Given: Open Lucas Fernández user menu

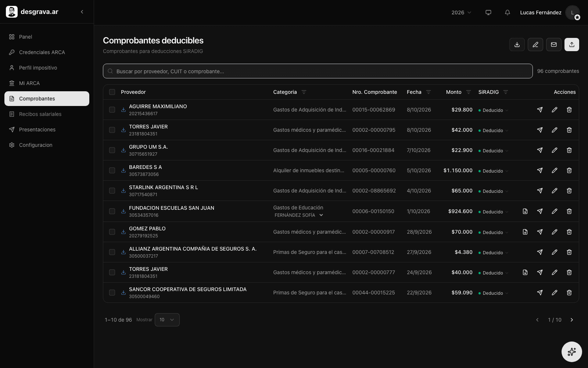Looking at the screenshot, I should (550, 13).
